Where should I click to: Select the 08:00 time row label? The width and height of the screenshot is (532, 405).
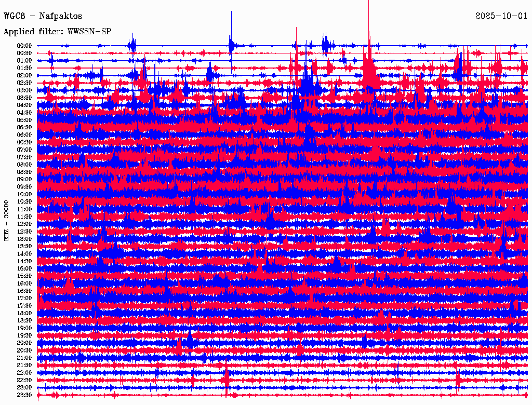pyautogui.click(x=24, y=165)
